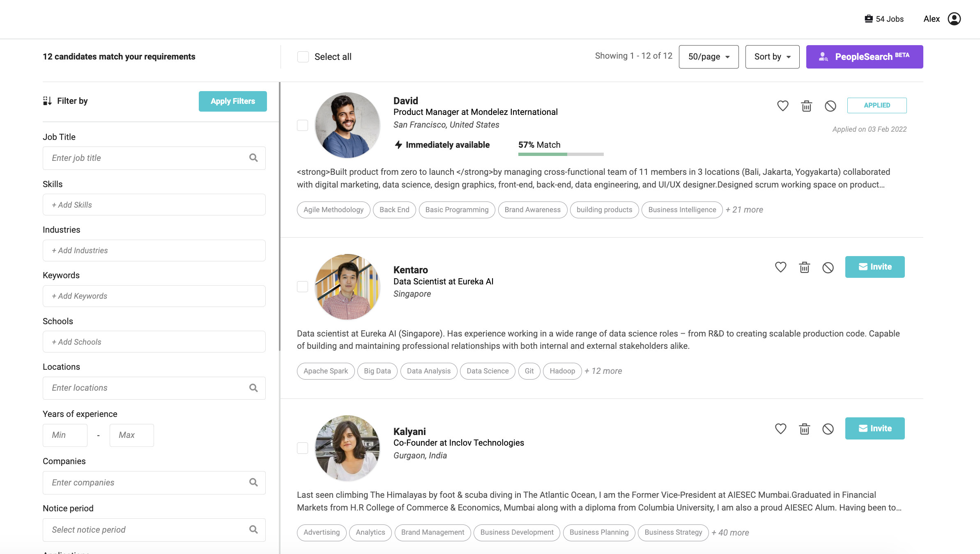Open Alex's user profile icon
Screen dimensions: 980x554
[x=954, y=19]
